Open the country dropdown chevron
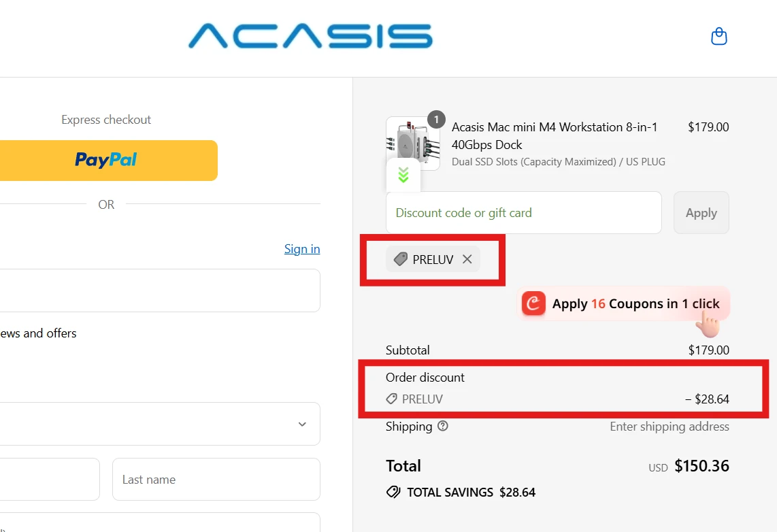 (302, 424)
